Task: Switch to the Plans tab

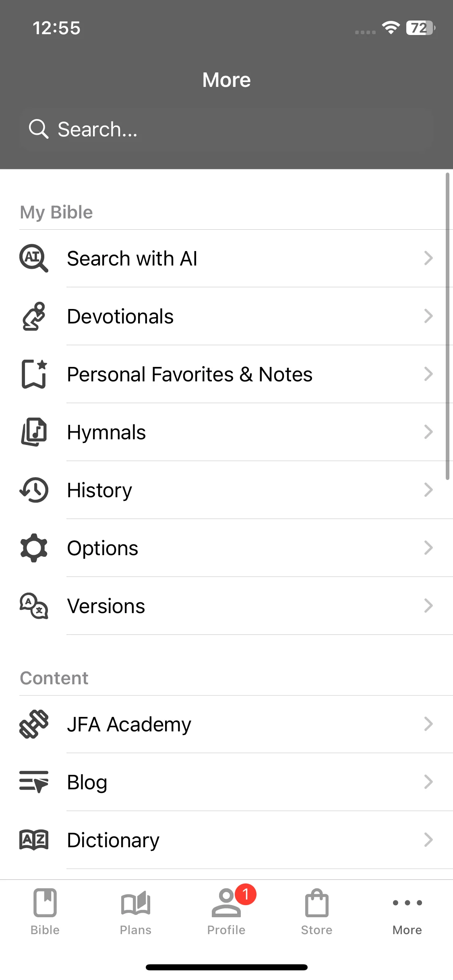Action: [x=136, y=912]
